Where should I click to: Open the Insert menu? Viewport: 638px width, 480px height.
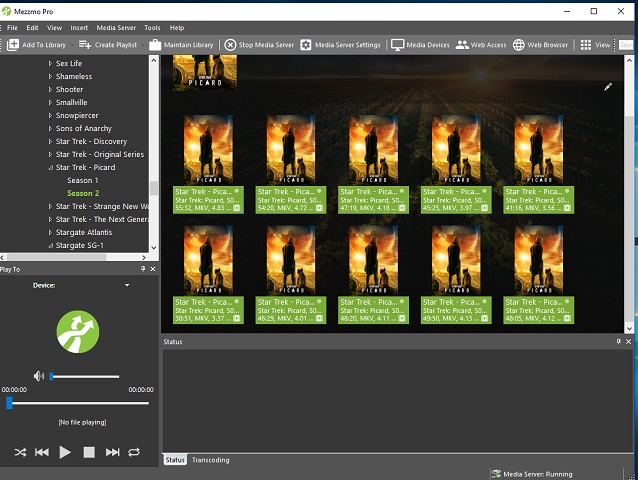79,28
